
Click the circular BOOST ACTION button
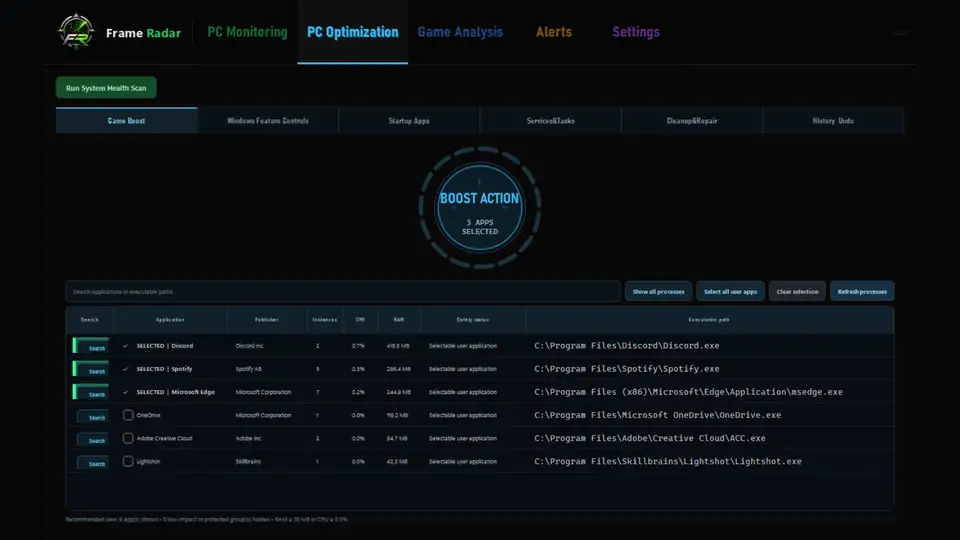point(479,208)
